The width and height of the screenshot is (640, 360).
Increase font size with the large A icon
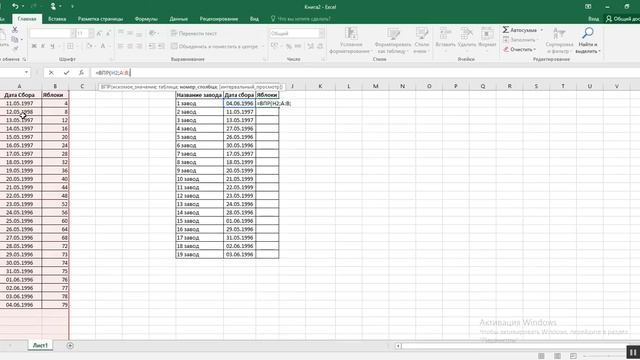(x=99, y=33)
